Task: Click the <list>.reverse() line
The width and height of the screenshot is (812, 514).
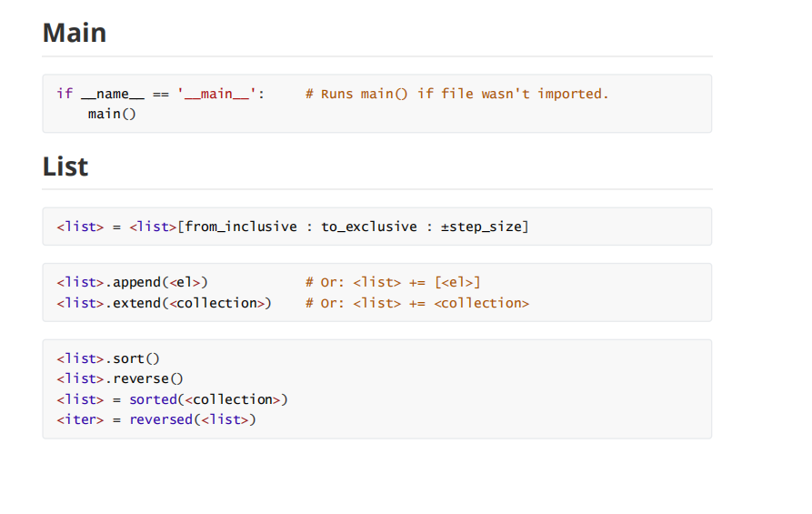Action: point(120,378)
